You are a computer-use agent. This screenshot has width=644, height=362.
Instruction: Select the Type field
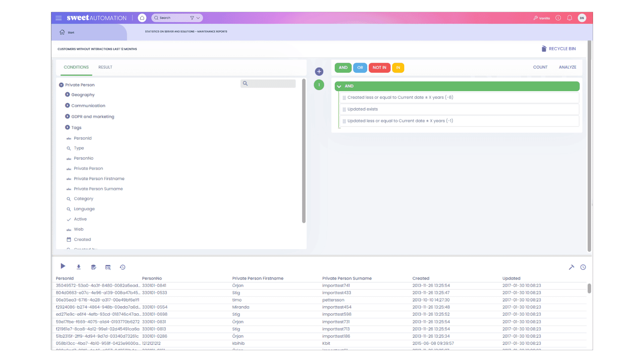79,148
